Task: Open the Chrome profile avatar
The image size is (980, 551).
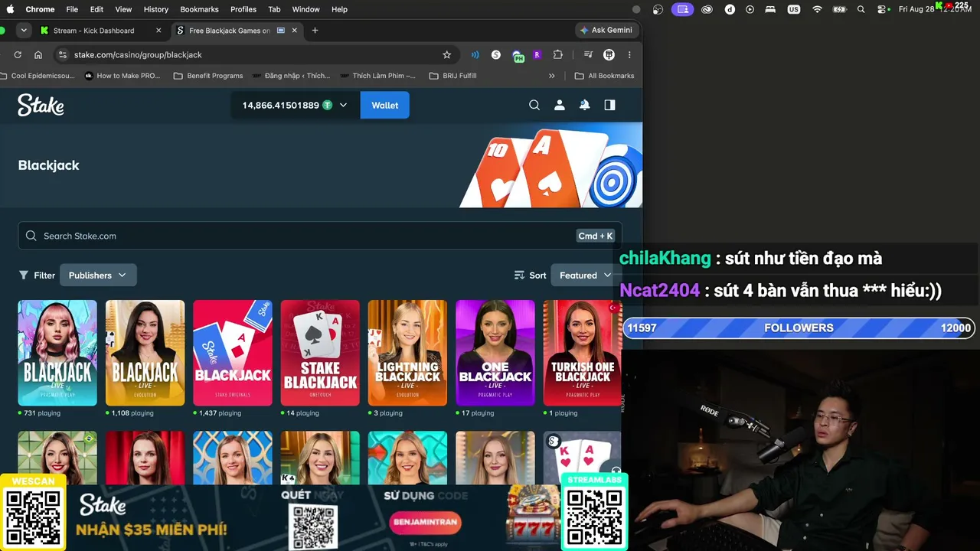Action: 609,54
